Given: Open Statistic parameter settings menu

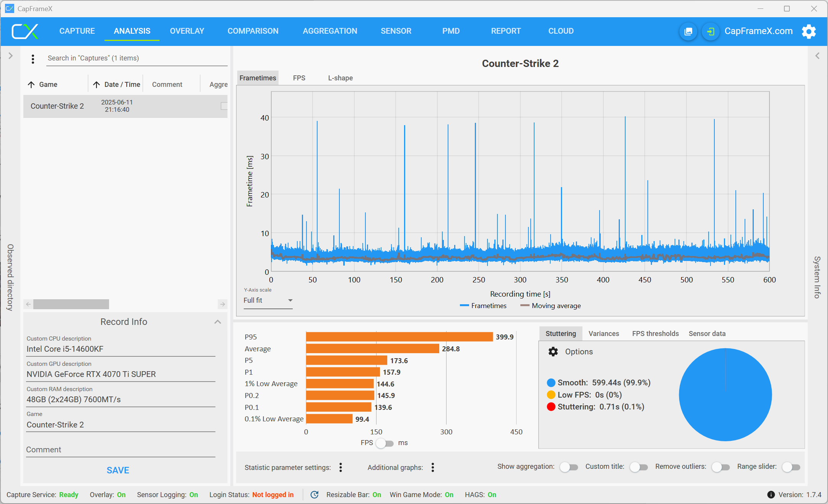Looking at the screenshot, I should [341, 467].
